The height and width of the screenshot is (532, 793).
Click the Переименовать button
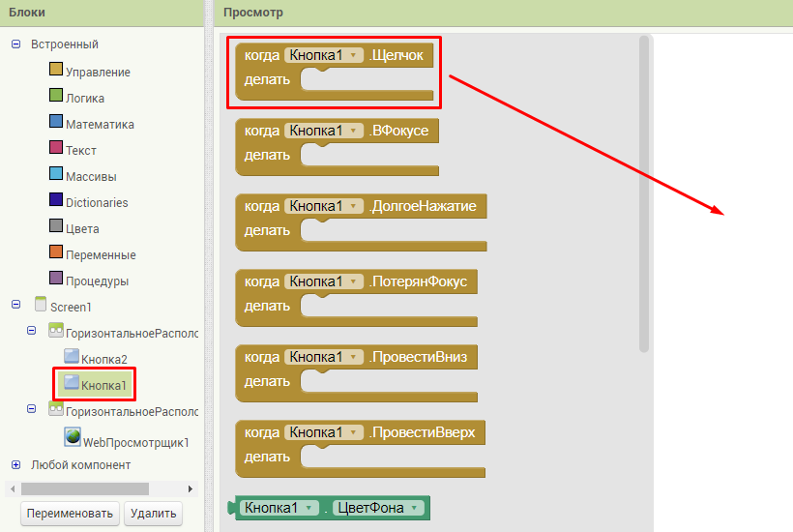pyautogui.click(x=70, y=514)
